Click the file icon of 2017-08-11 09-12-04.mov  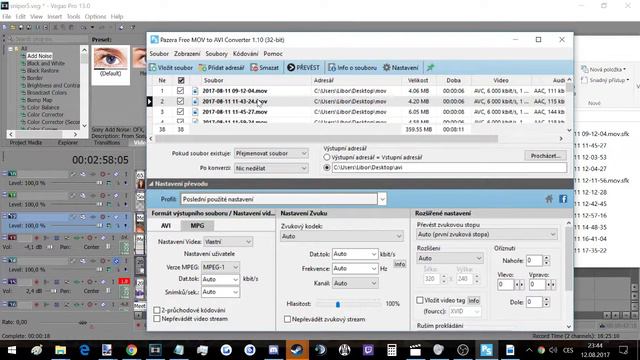tap(195, 91)
